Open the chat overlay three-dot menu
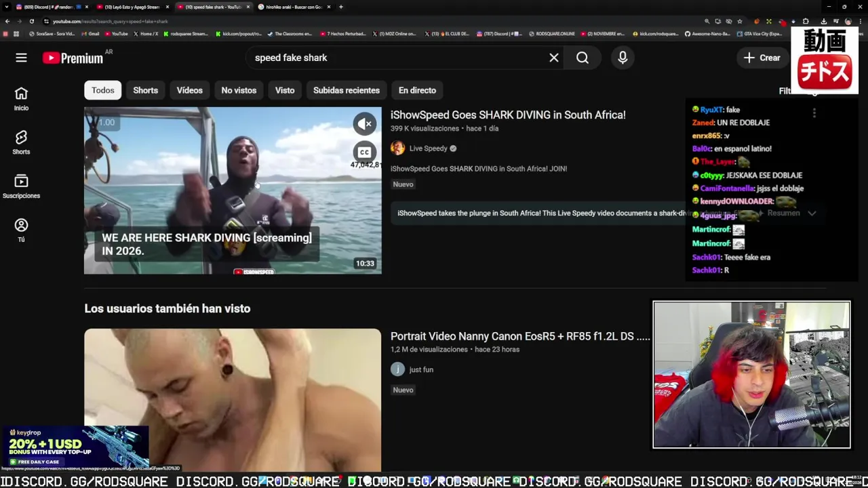The width and height of the screenshot is (868, 488). (x=814, y=113)
